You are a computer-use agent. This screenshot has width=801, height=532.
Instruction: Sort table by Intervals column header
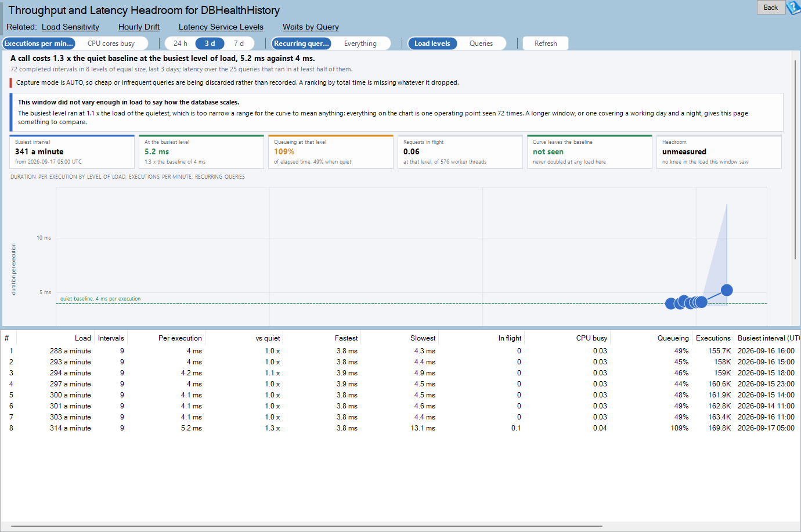coord(111,338)
